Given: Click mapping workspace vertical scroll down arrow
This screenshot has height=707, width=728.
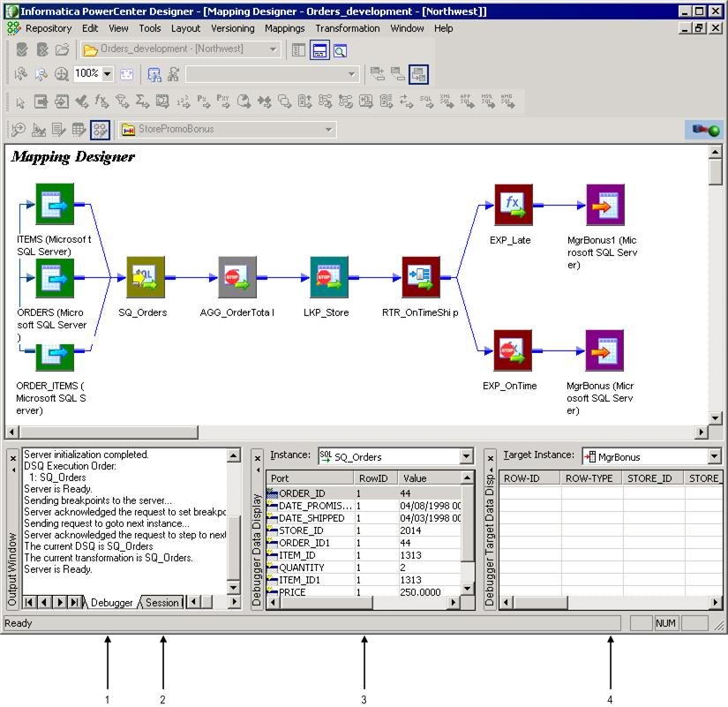Looking at the screenshot, I should coord(715,417).
